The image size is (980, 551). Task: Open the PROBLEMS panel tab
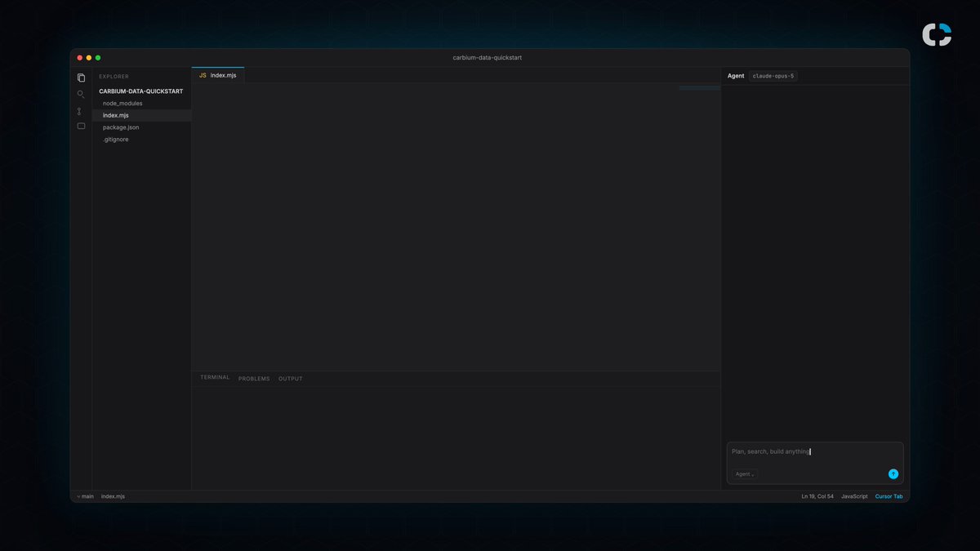(x=254, y=379)
